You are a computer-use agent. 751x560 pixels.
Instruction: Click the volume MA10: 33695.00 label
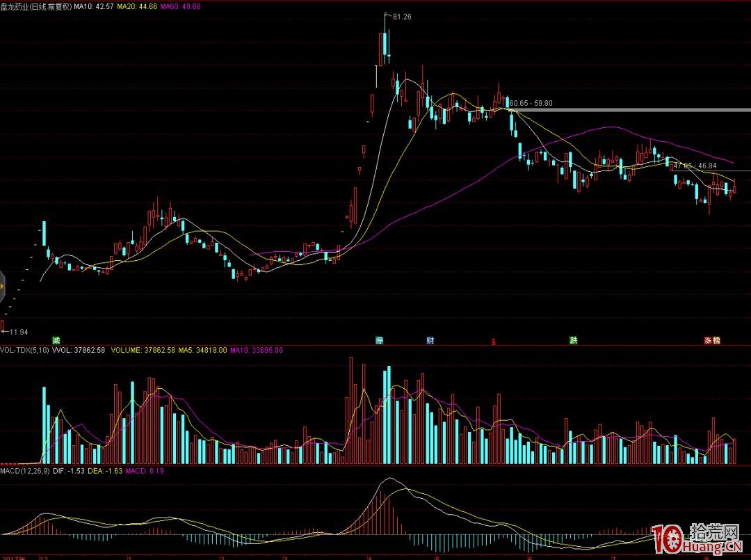pyautogui.click(x=256, y=350)
